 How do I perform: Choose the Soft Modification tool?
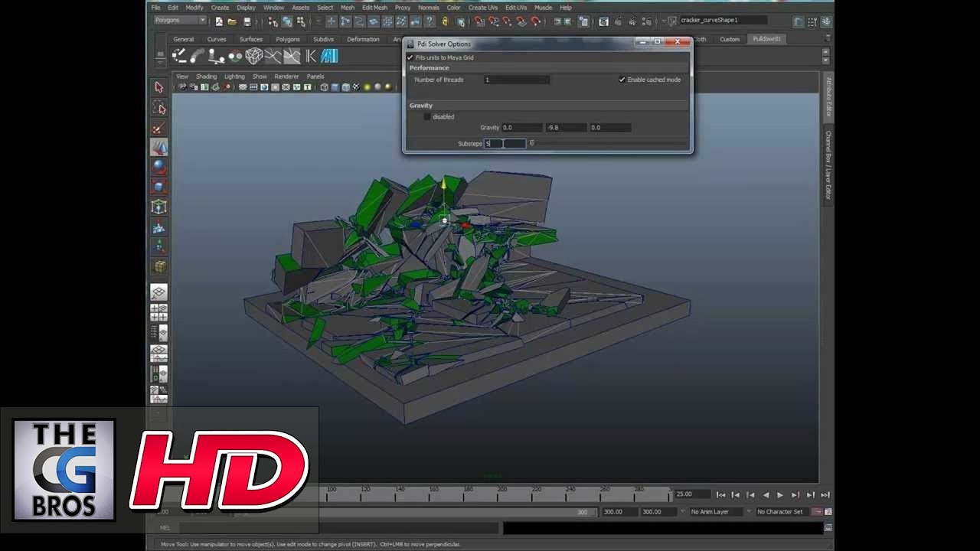pos(159,227)
